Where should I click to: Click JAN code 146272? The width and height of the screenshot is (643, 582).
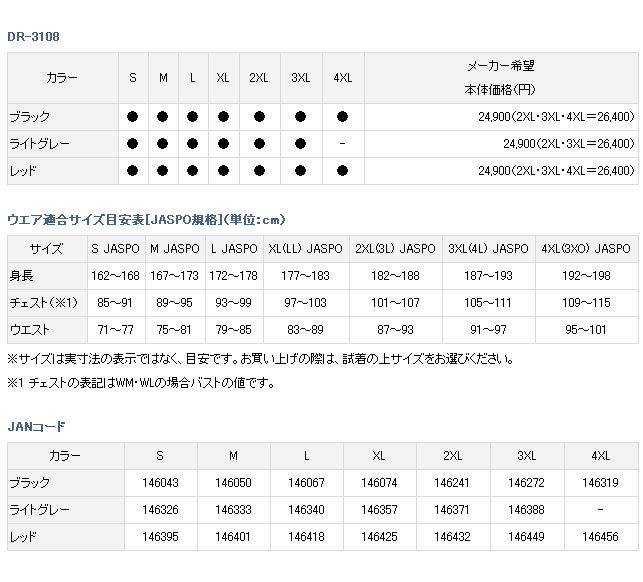(527, 483)
